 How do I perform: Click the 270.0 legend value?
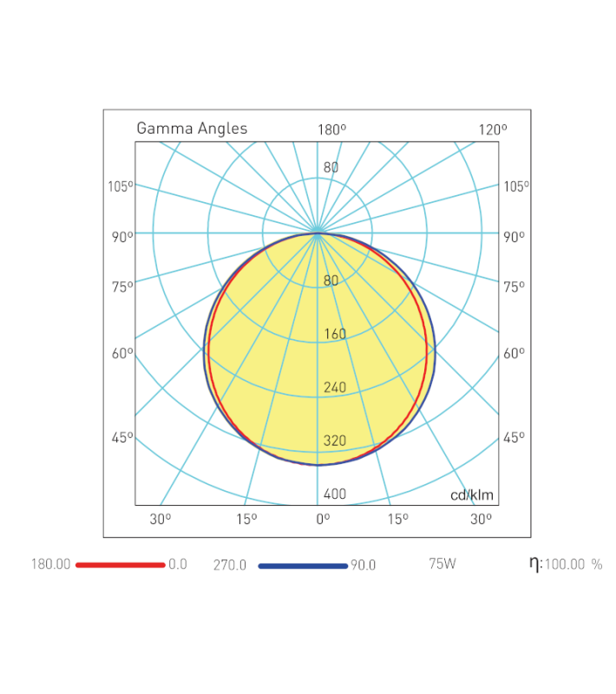click(x=230, y=566)
